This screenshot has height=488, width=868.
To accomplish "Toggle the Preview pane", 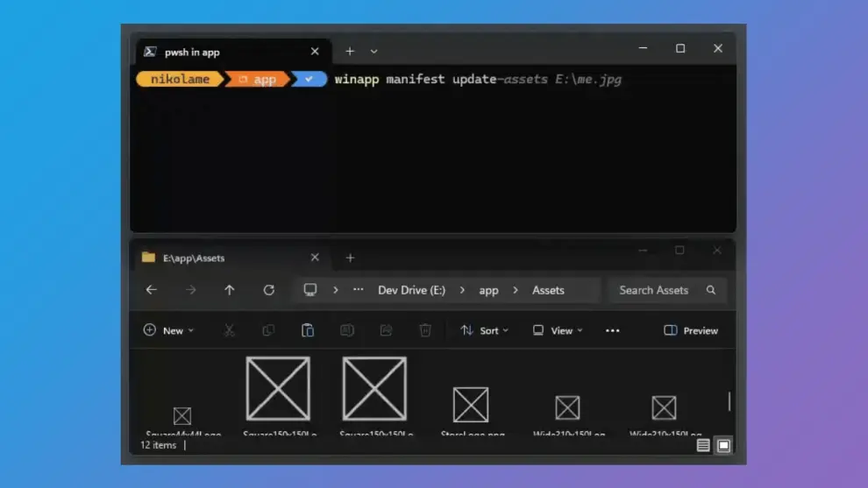I will click(691, 330).
